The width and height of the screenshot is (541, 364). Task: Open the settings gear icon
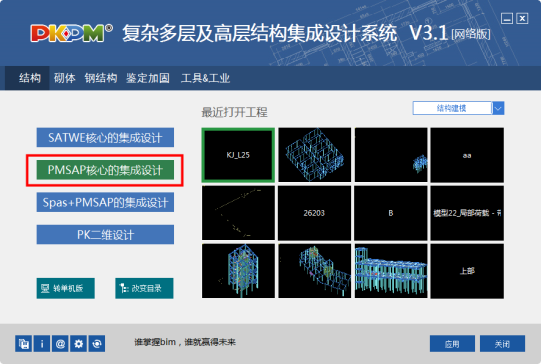[x=78, y=344]
